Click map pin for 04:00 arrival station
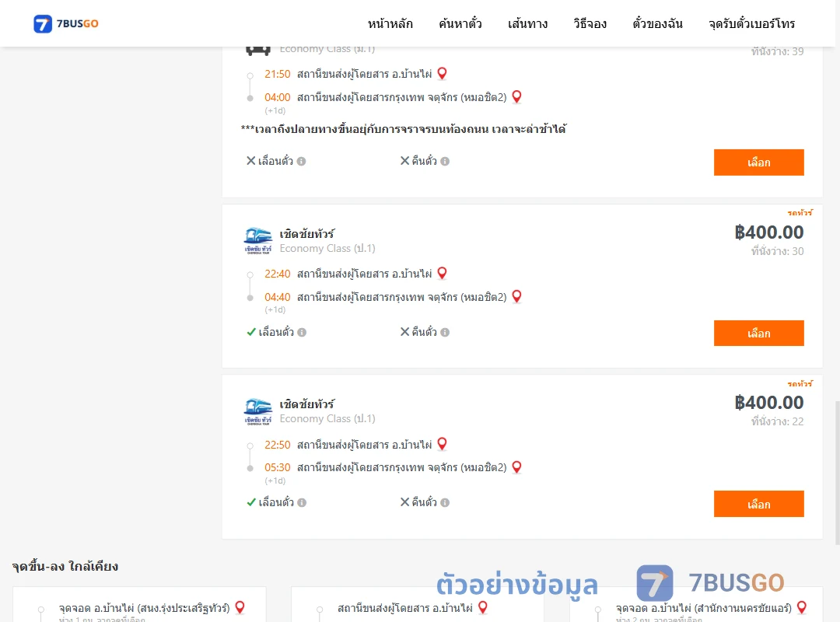This screenshot has width=840, height=622. 517,96
